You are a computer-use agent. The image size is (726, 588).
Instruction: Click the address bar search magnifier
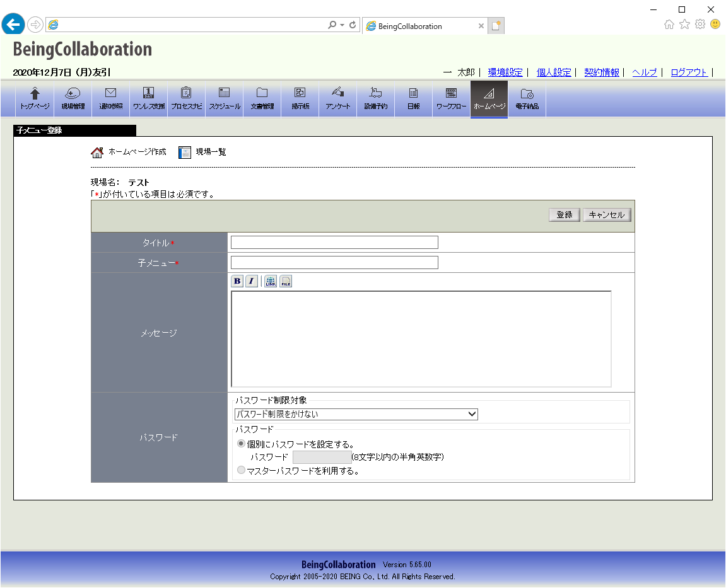(332, 25)
